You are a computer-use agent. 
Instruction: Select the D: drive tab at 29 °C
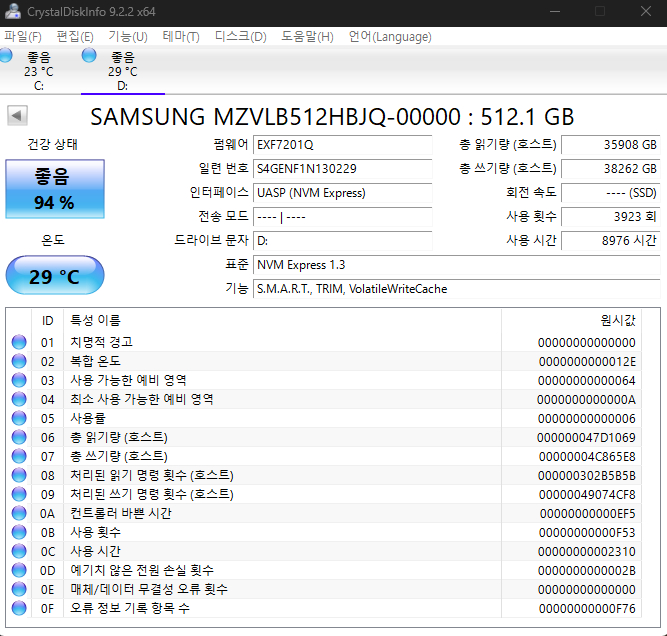coord(123,70)
